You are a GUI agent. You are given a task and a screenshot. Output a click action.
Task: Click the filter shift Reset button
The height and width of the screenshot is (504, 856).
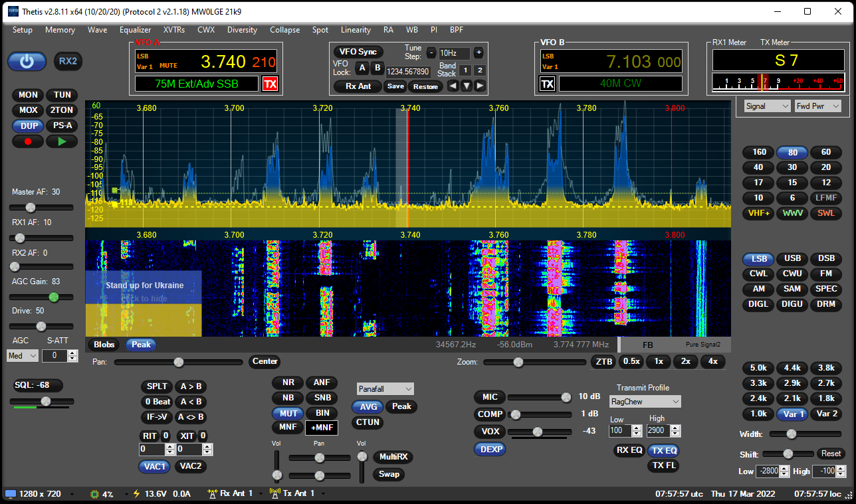click(831, 454)
